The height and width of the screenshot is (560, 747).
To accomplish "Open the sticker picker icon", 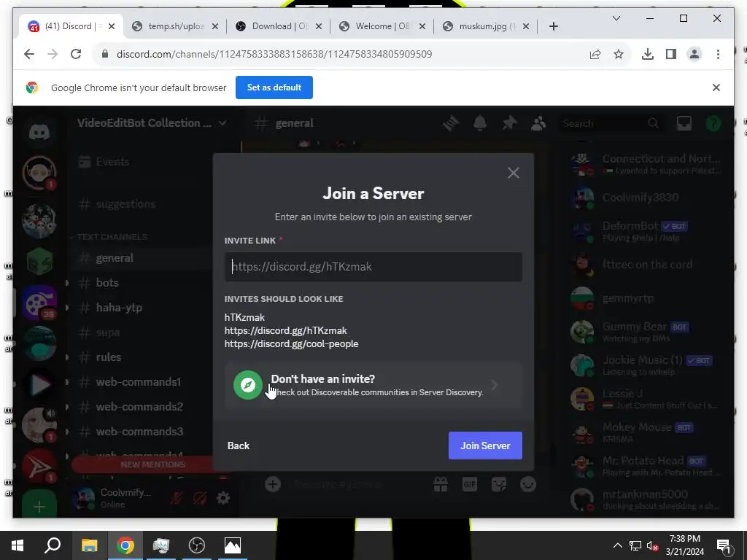I will [x=499, y=485].
